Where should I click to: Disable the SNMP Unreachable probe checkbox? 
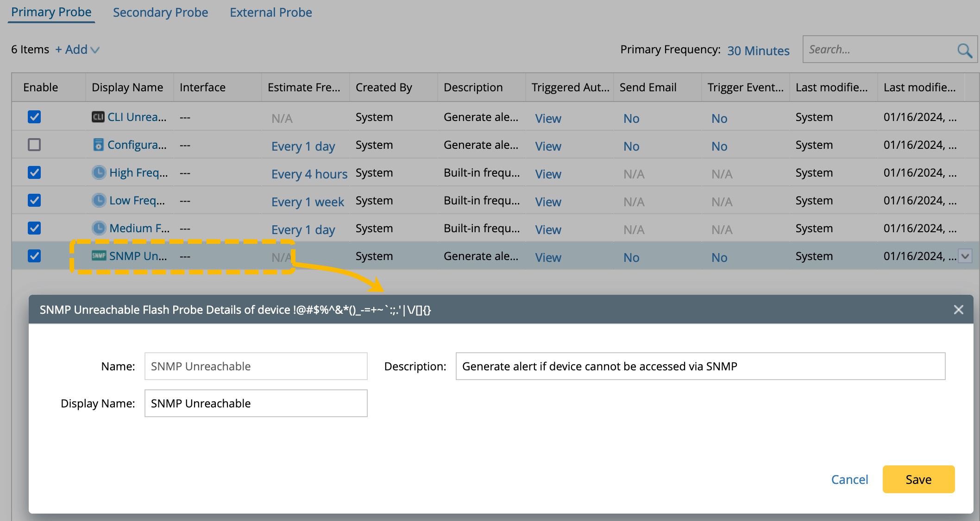tap(34, 256)
